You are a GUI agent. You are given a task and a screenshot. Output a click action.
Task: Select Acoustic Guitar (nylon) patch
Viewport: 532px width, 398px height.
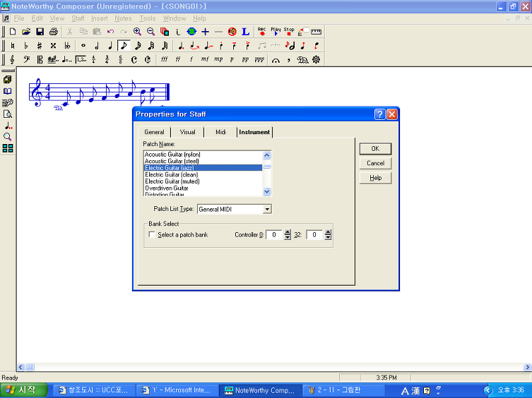click(x=203, y=155)
